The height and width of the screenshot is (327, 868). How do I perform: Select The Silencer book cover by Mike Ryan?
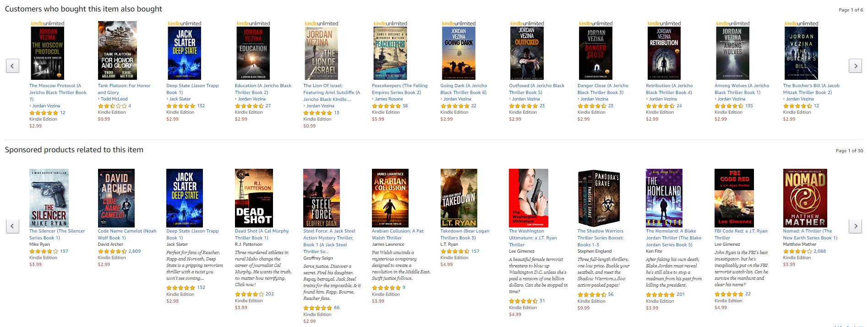pos(49,198)
